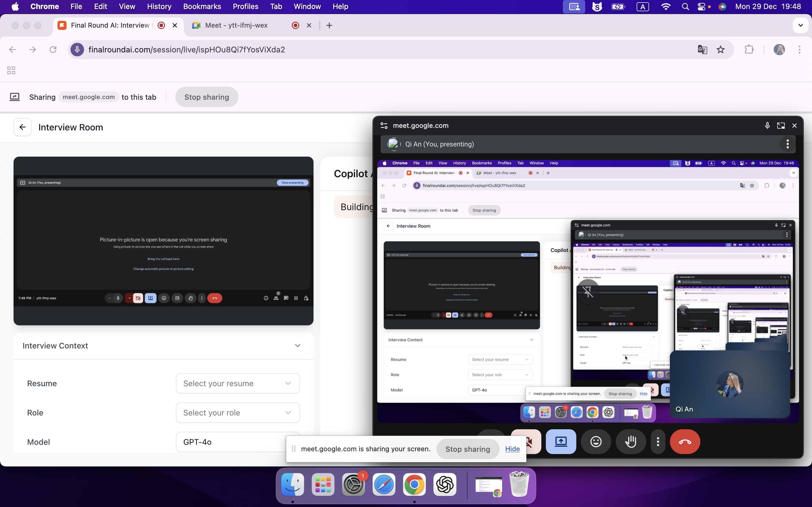The height and width of the screenshot is (507, 812).
Task: Open the Chrome extensions puzzle icon
Action: (749, 50)
